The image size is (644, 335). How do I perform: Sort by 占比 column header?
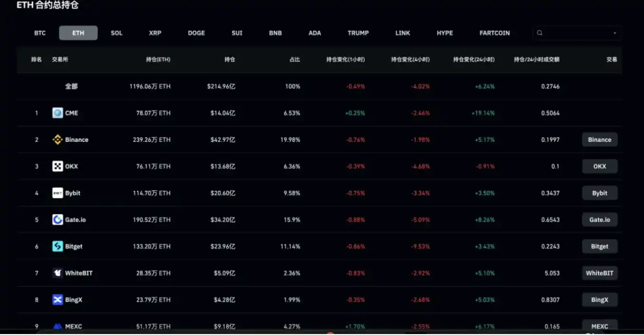pyautogui.click(x=294, y=60)
